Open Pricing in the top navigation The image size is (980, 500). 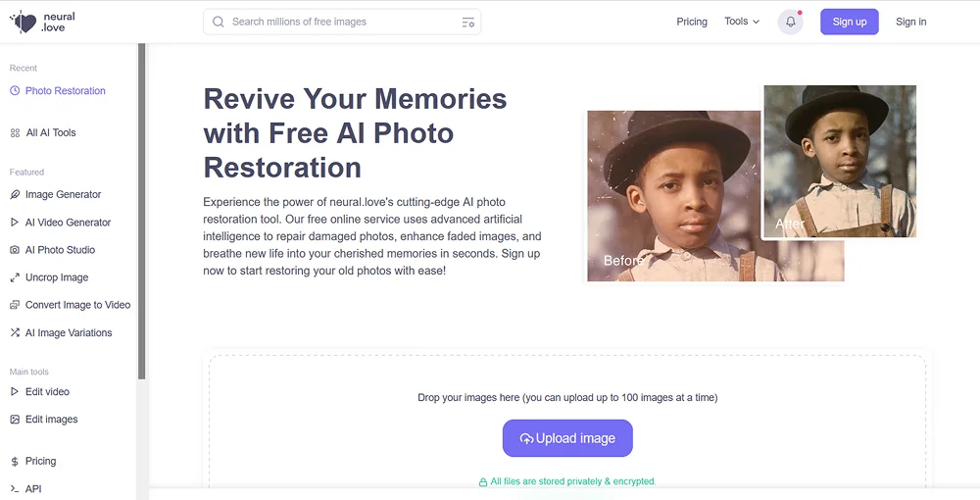click(692, 22)
